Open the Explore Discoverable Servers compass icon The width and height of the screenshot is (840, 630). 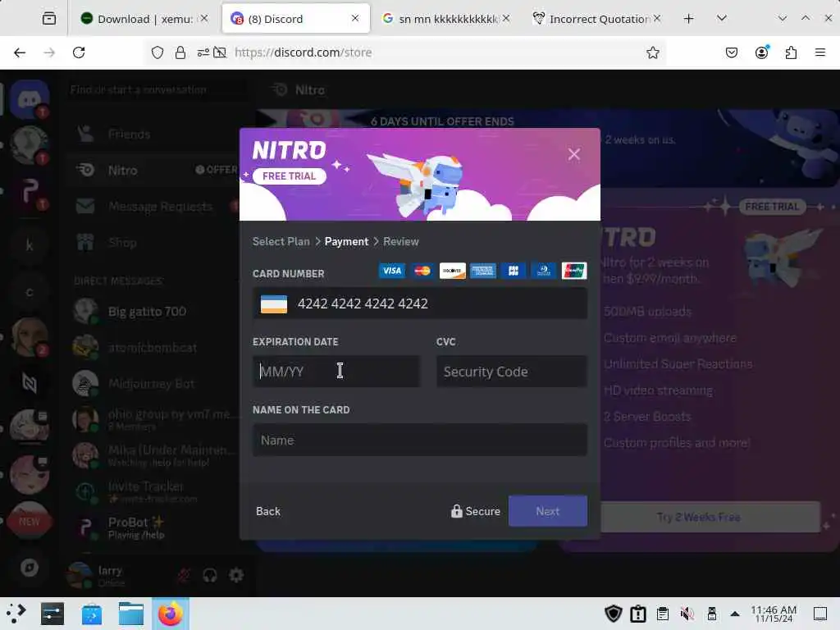click(30, 568)
